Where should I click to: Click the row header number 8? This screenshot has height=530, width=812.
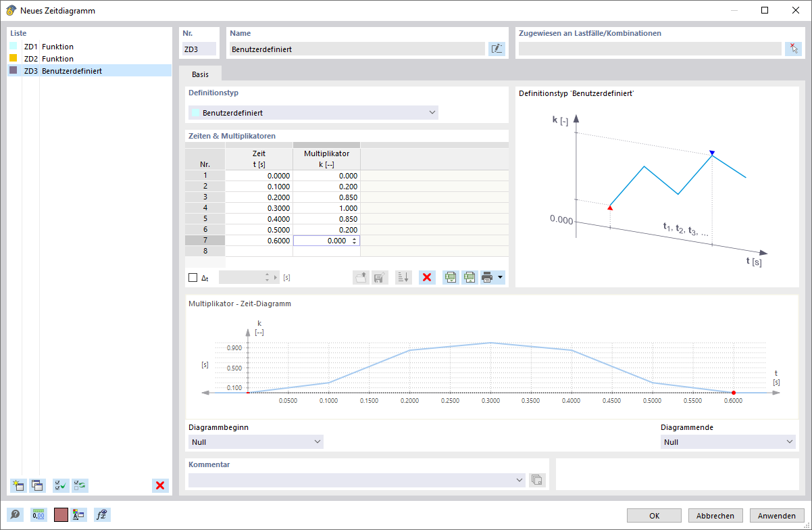pyautogui.click(x=205, y=251)
